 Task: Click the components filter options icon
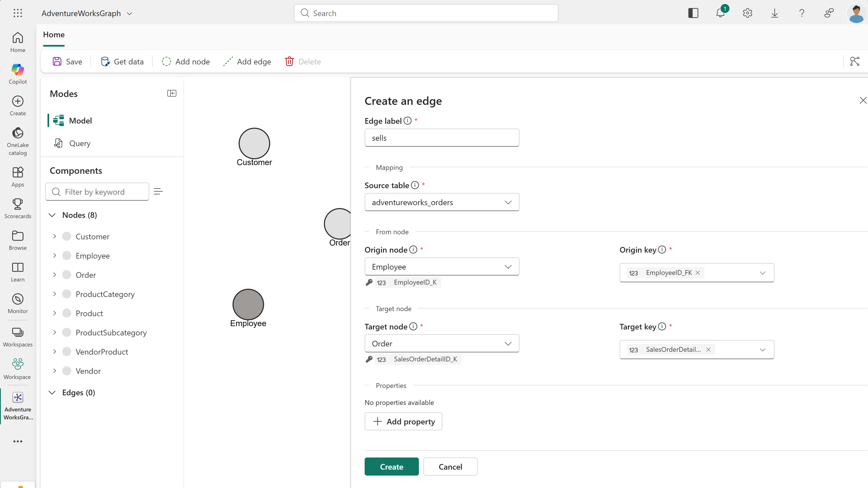tap(158, 192)
